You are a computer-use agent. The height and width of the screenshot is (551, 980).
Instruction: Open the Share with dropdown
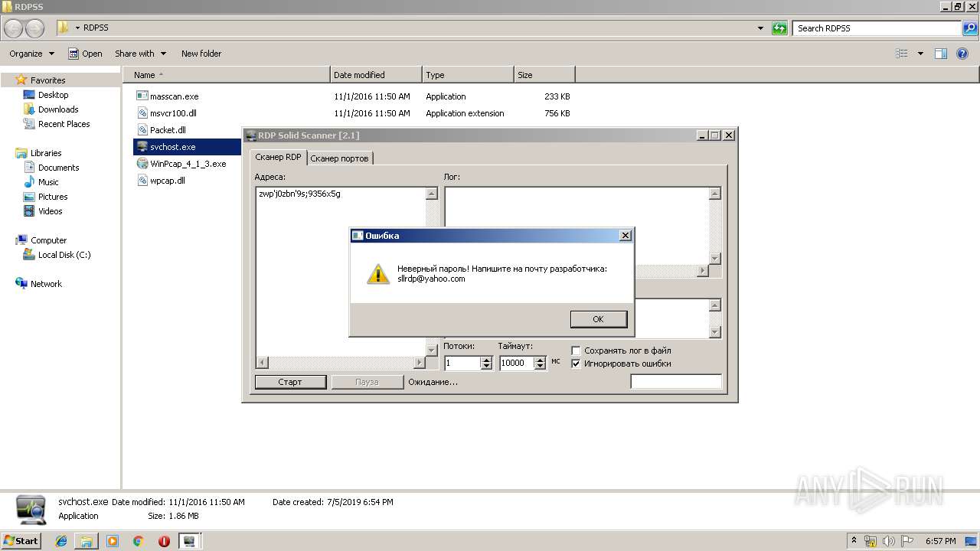[140, 54]
